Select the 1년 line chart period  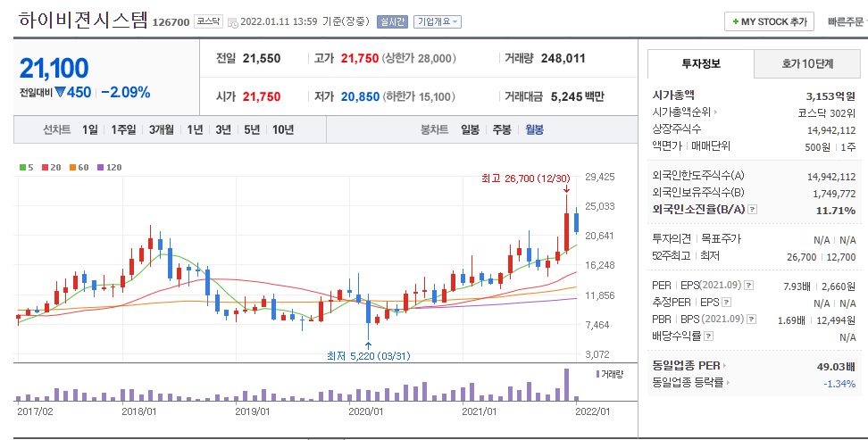(195, 129)
